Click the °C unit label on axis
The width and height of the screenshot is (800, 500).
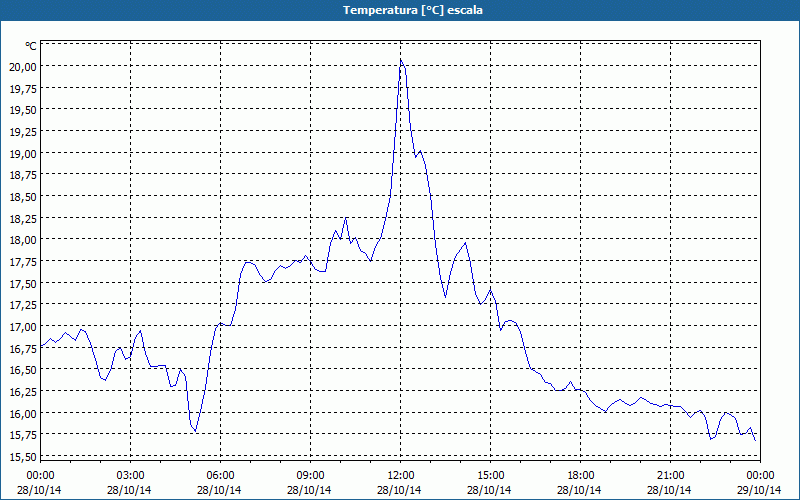pos(31,46)
